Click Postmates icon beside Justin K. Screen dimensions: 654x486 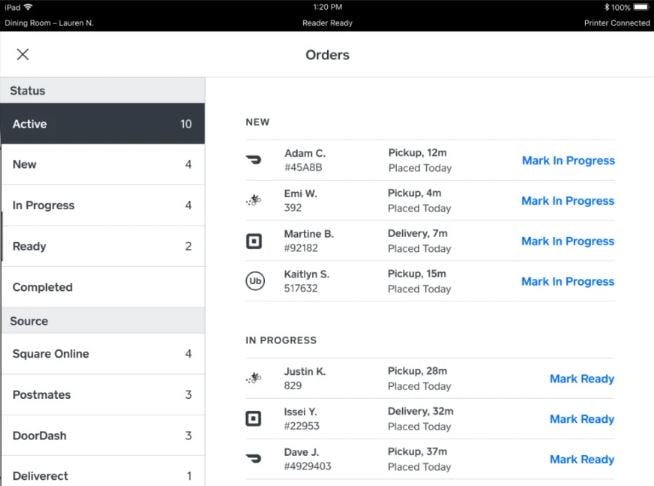(x=254, y=379)
